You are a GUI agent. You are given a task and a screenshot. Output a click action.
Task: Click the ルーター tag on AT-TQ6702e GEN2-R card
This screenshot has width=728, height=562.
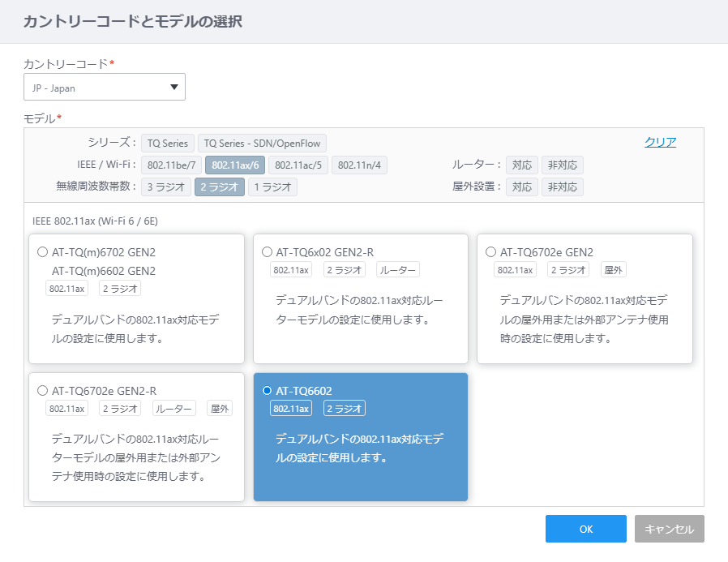pos(174,408)
